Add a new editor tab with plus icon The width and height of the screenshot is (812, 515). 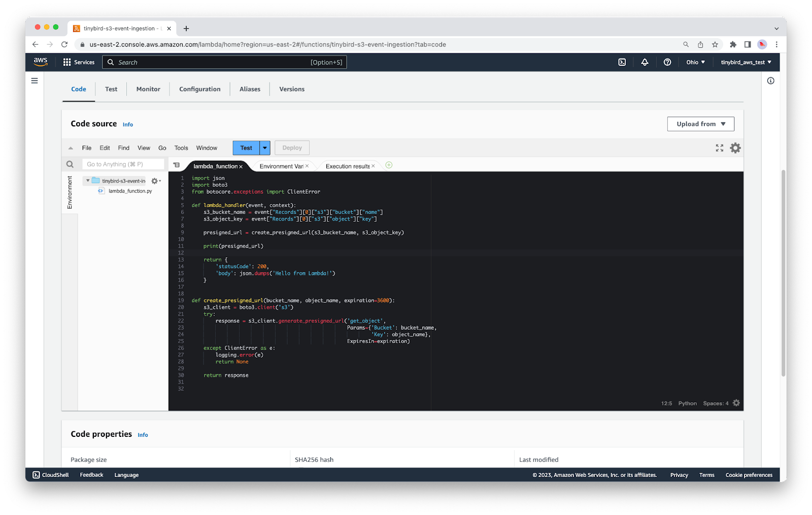[x=389, y=165]
